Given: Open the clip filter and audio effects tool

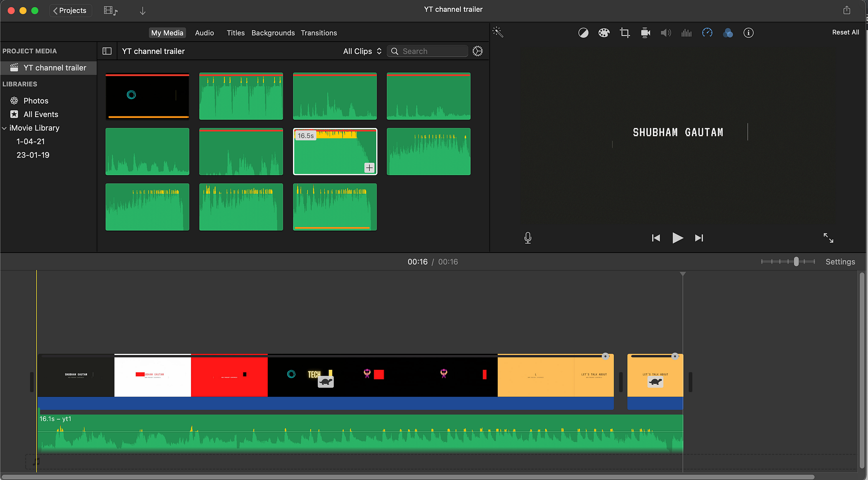Looking at the screenshot, I should (728, 33).
